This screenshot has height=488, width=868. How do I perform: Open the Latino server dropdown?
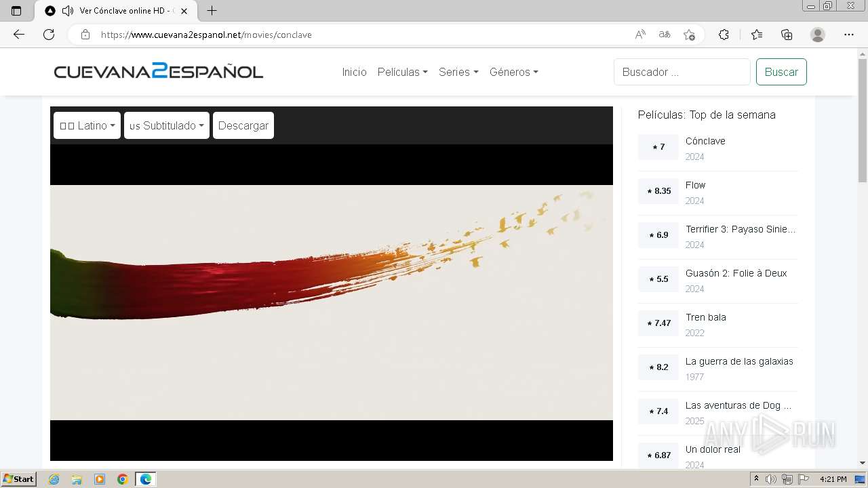coord(87,125)
